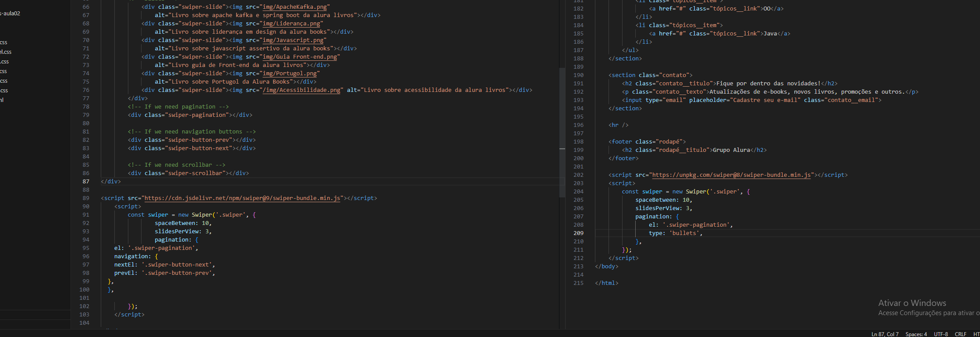
Task: Click the closing </html> tag on line 215
Action: point(607,283)
